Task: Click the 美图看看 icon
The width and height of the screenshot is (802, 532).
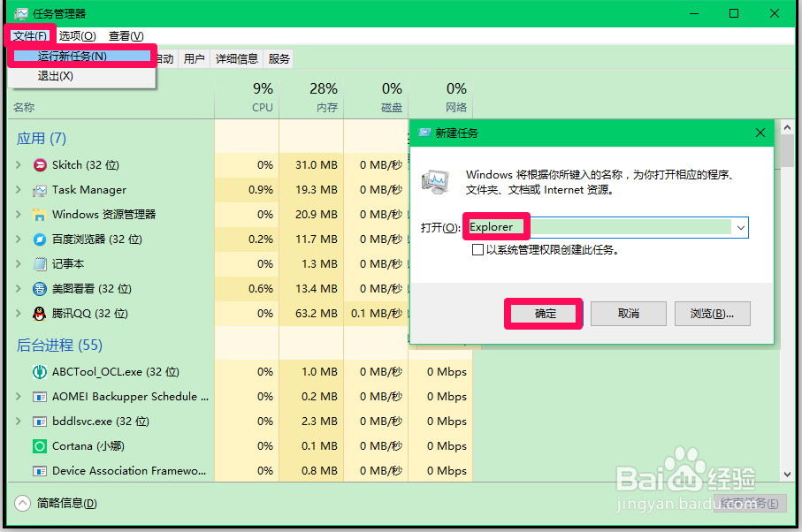Action: tap(40, 289)
